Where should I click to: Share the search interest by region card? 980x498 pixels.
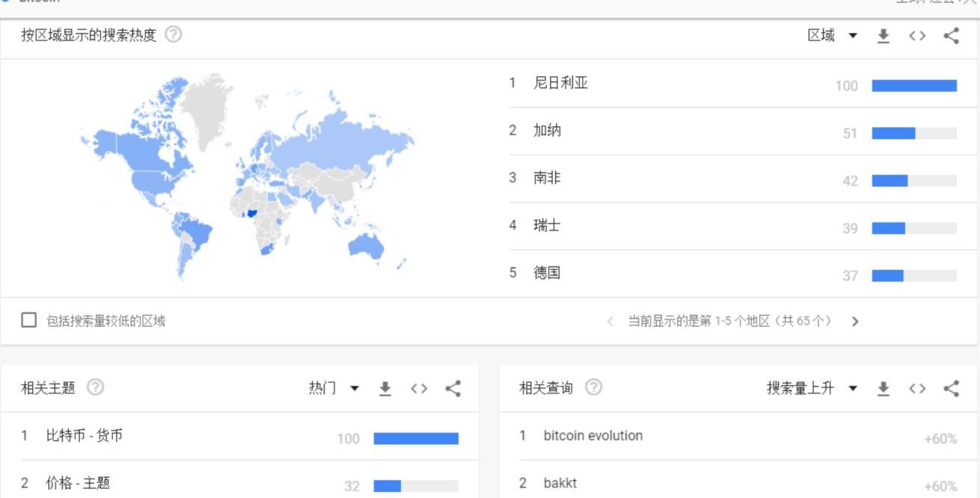click(951, 36)
